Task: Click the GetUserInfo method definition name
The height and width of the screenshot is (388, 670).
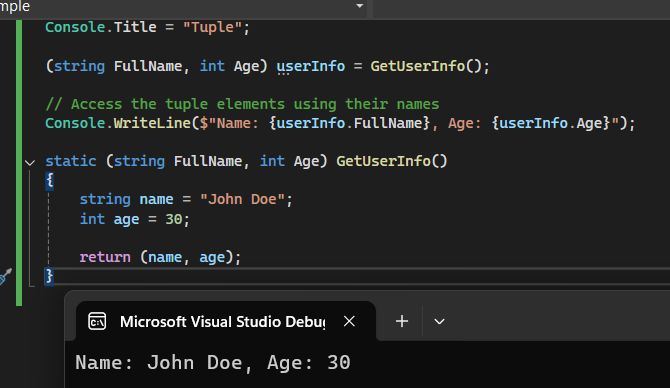Action: [383, 161]
